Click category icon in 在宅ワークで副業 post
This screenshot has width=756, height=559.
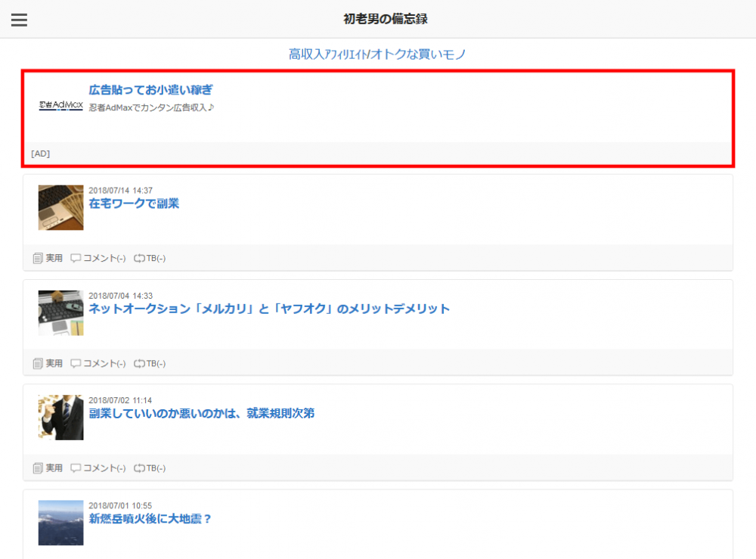point(38,259)
